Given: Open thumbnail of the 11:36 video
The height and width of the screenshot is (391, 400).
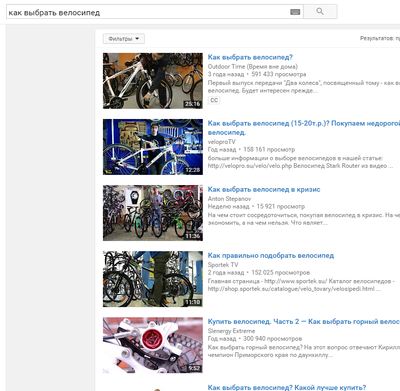Looking at the screenshot, I should click(153, 213).
